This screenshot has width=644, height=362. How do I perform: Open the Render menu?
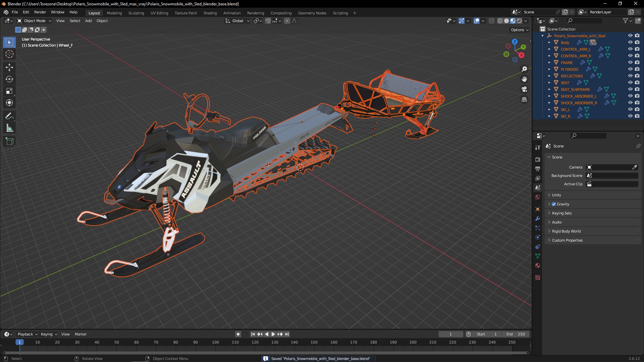(40, 12)
